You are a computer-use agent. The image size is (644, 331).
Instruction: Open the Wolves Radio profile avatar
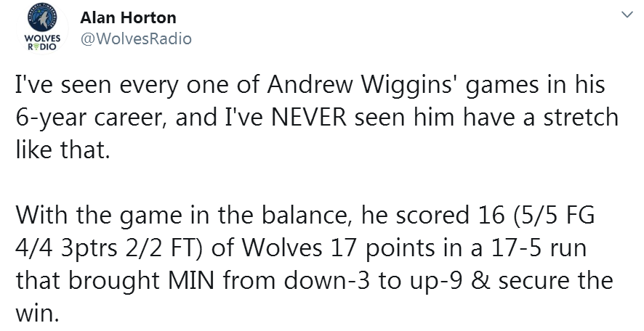(x=42, y=29)
